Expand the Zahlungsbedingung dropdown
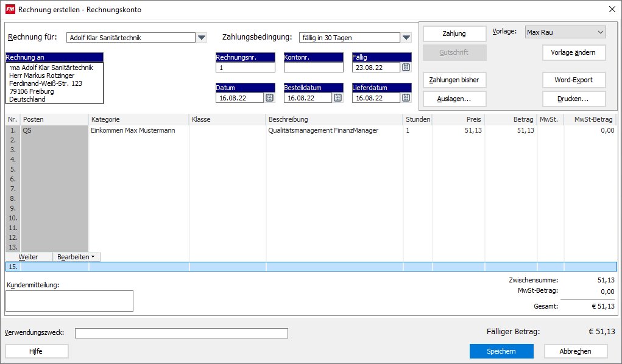 coord(407,38)
